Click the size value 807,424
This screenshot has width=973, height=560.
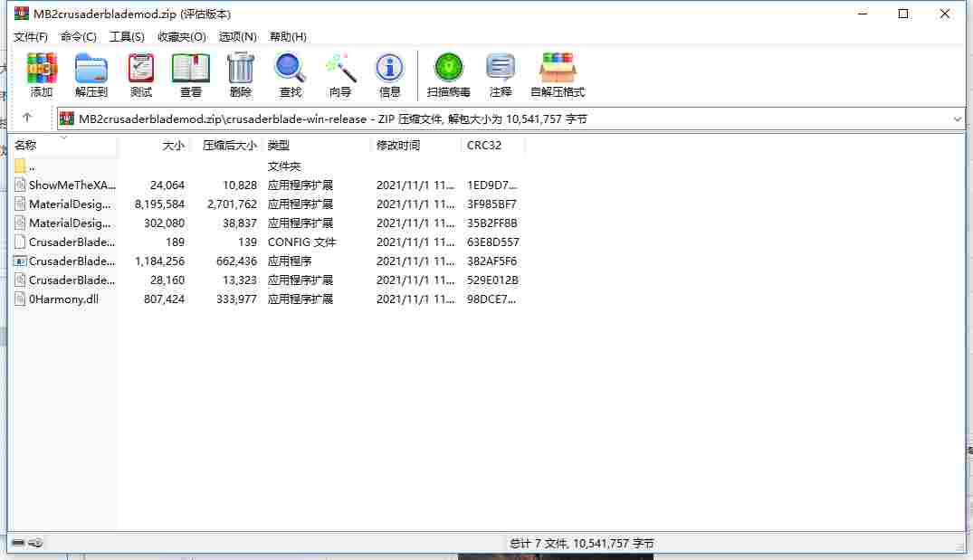pos(164,299)
